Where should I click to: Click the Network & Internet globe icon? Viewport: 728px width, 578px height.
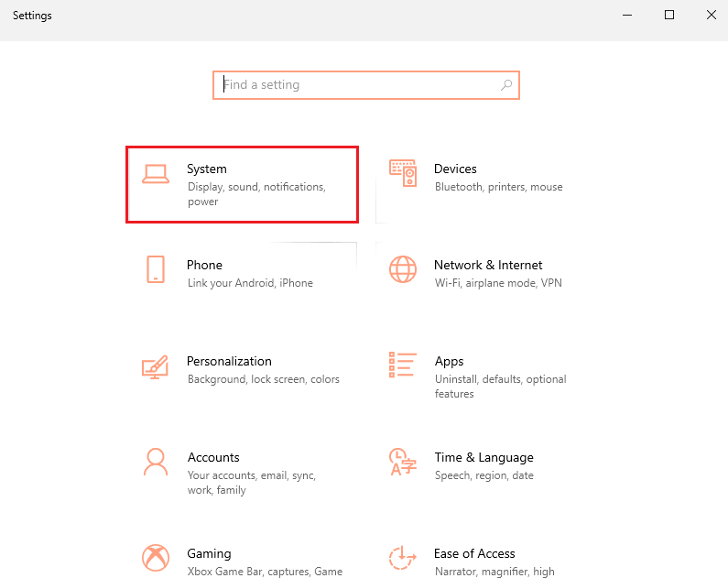pyautogui.click(x=403, y=269)
